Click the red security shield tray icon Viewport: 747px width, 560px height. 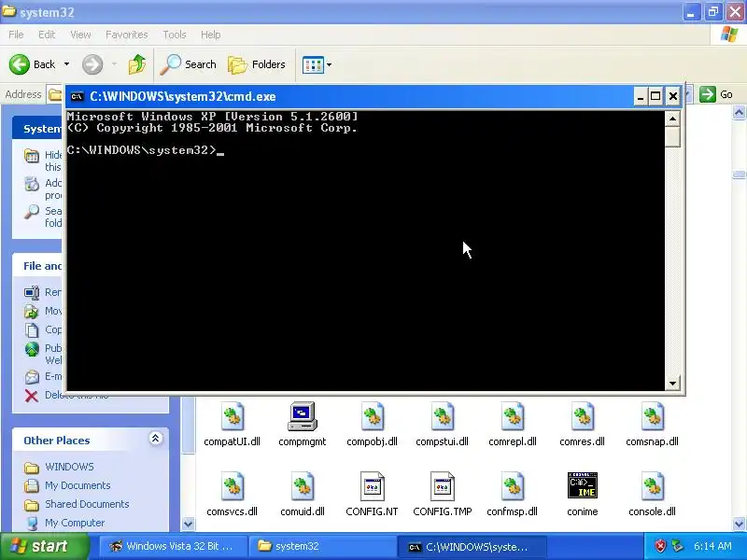point(660,546)
